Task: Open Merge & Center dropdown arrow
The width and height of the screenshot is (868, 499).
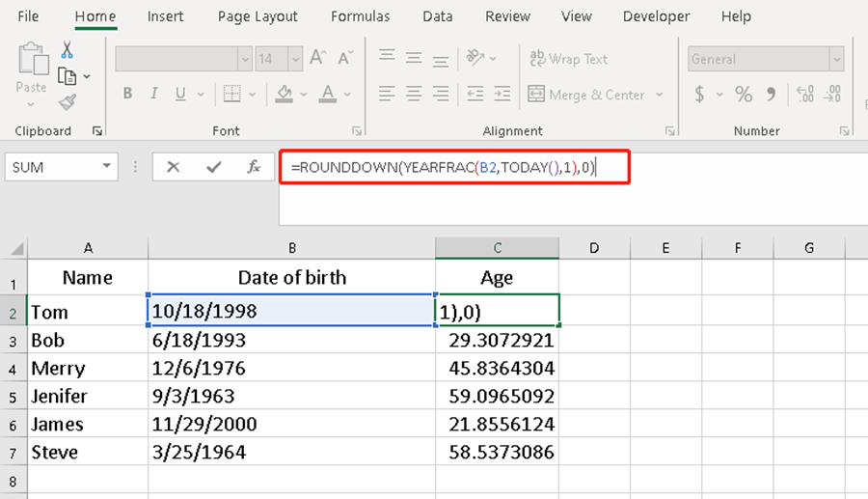Action: click(660, 95)
